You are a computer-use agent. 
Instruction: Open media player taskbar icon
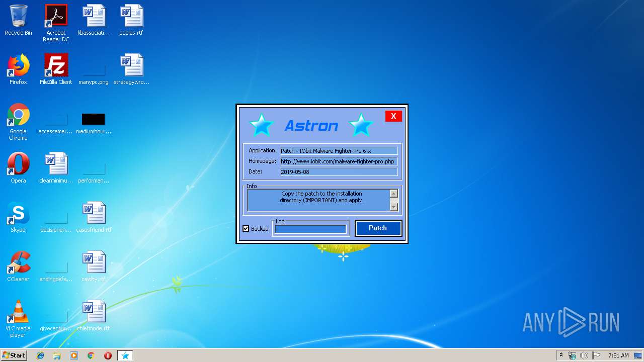74,355
